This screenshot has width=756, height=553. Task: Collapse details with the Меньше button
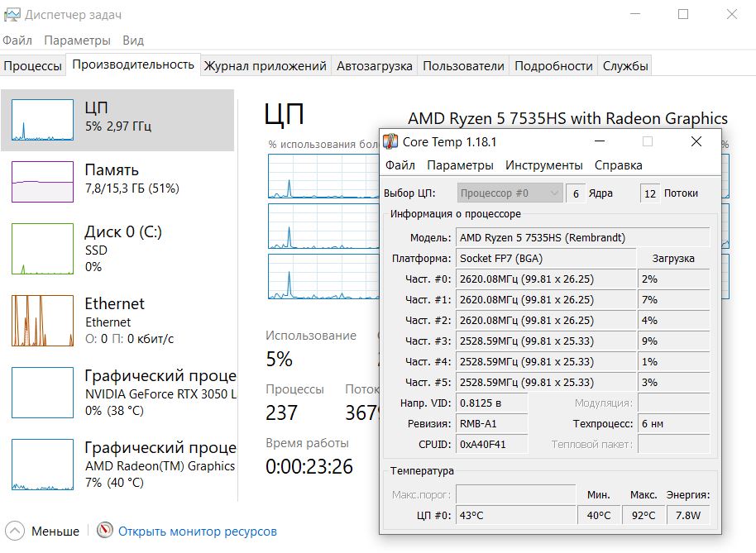click(x=42, y=531)
